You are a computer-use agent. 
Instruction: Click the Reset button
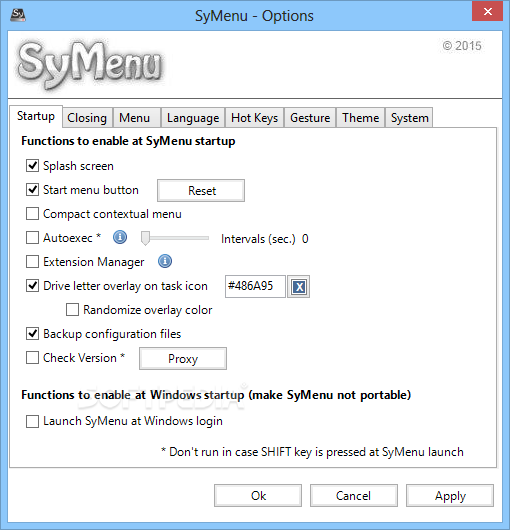[x=201, y=191]
